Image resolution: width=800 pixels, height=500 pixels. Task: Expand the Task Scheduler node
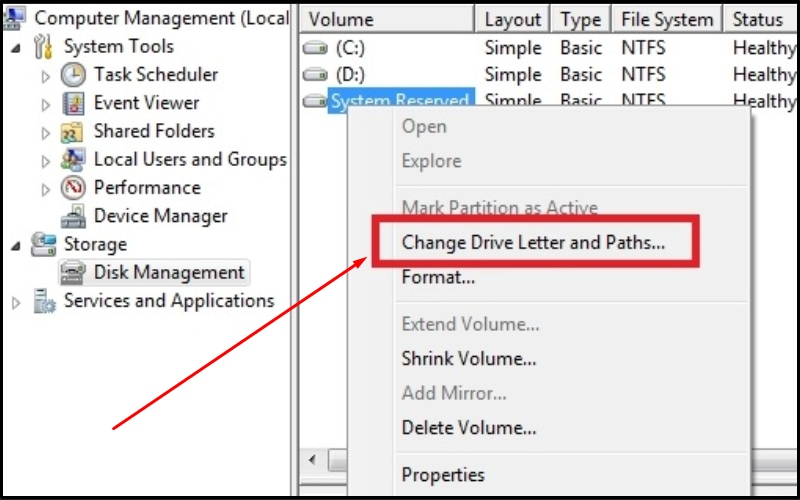click(46, 77)
